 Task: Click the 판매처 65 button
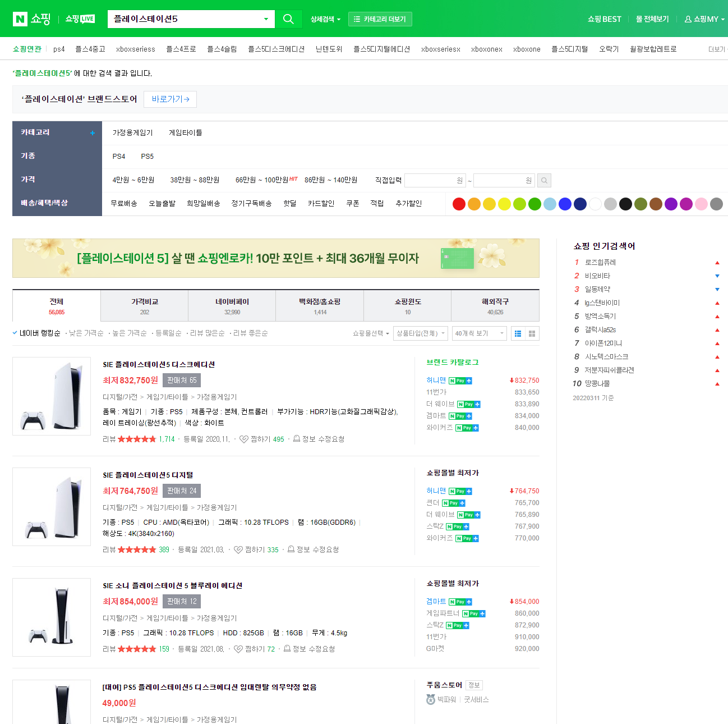tap(182, 381)
